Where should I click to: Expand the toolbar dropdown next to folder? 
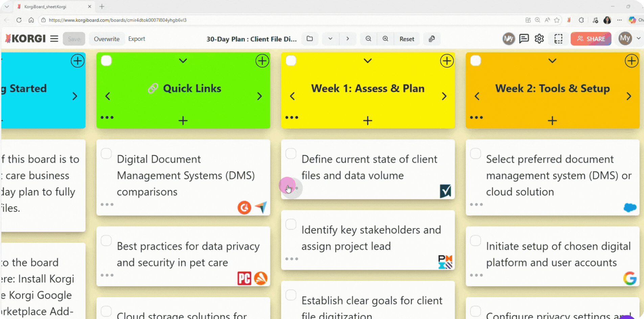(x=330, y=39)
